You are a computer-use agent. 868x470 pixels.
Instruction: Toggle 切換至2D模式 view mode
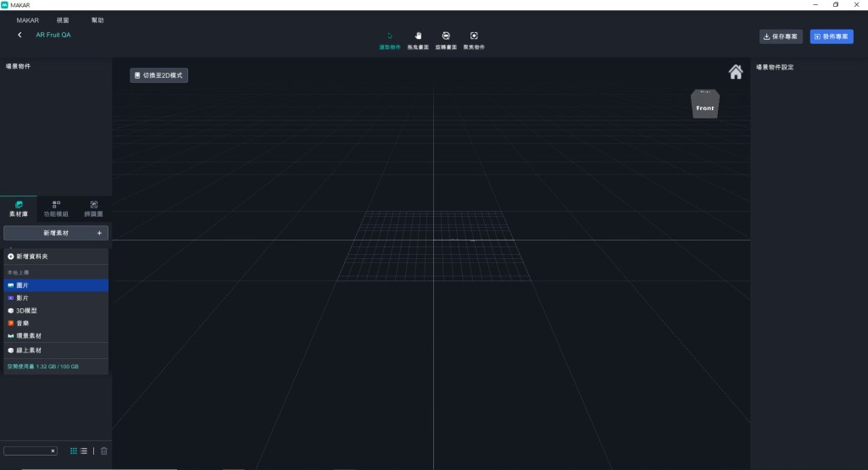[159, 75]
